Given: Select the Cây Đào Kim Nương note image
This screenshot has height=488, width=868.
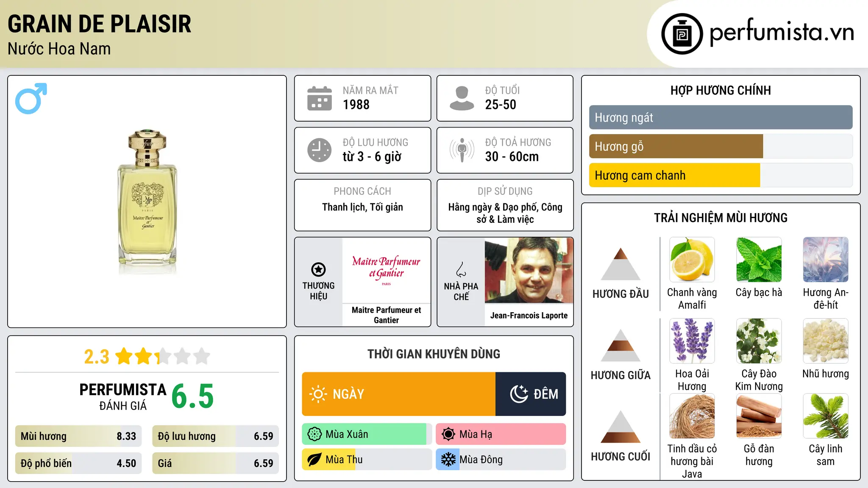Looking at the screenshot, I should tap(759, 341).
